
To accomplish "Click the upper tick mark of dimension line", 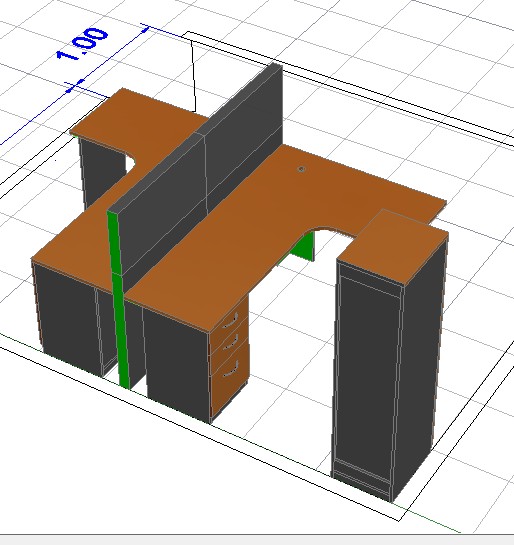I will 145,28.
